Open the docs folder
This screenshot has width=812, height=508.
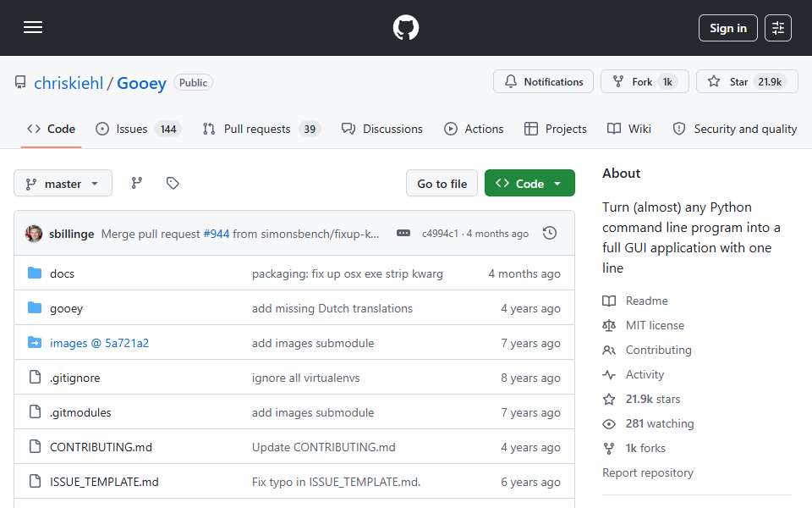pos(62,273)
